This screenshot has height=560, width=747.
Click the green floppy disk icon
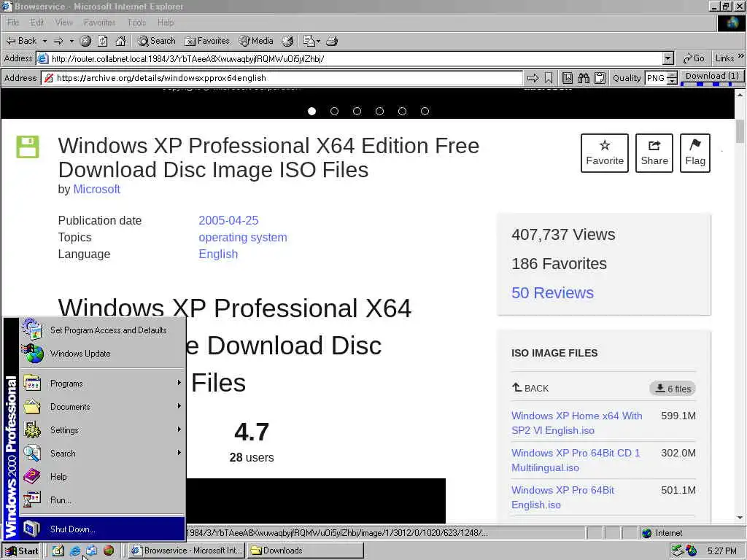click(28, 147)
